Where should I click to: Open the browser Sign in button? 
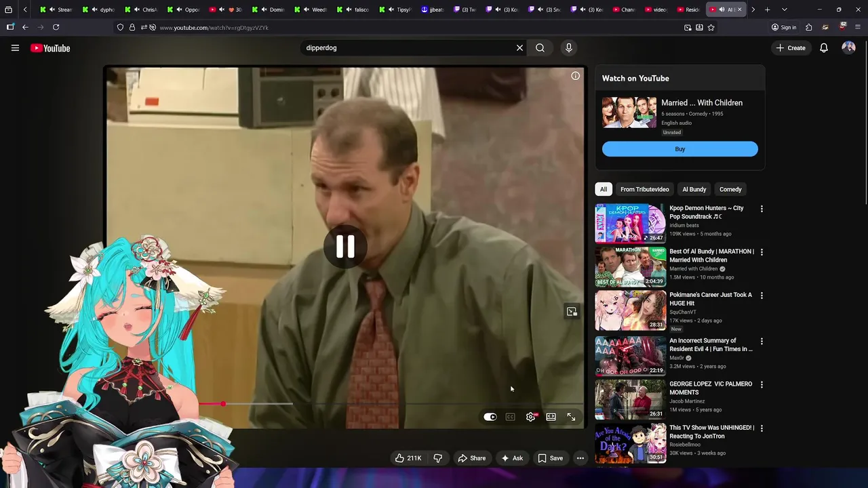coord(784,28)
